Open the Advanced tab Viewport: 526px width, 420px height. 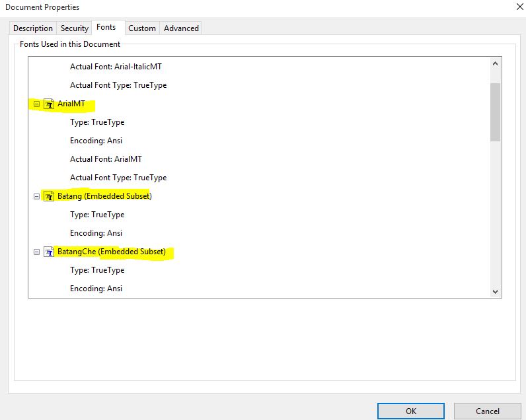click(181, 28)
